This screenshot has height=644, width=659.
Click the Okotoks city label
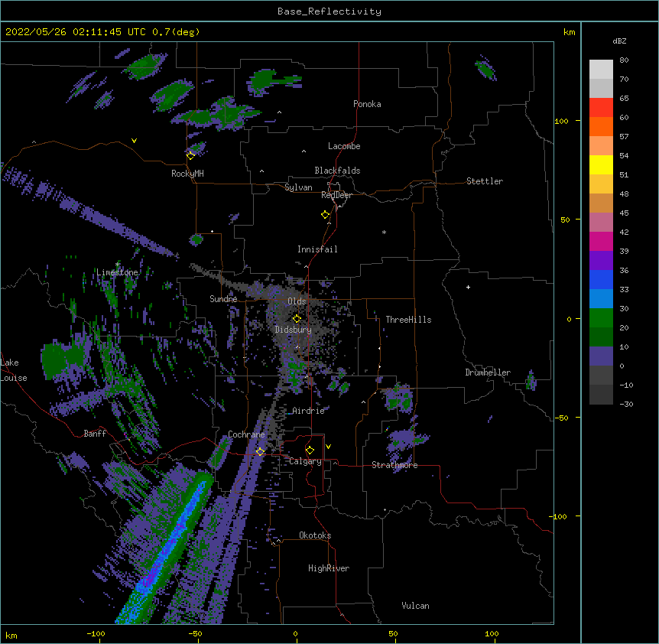click(315, 535)
